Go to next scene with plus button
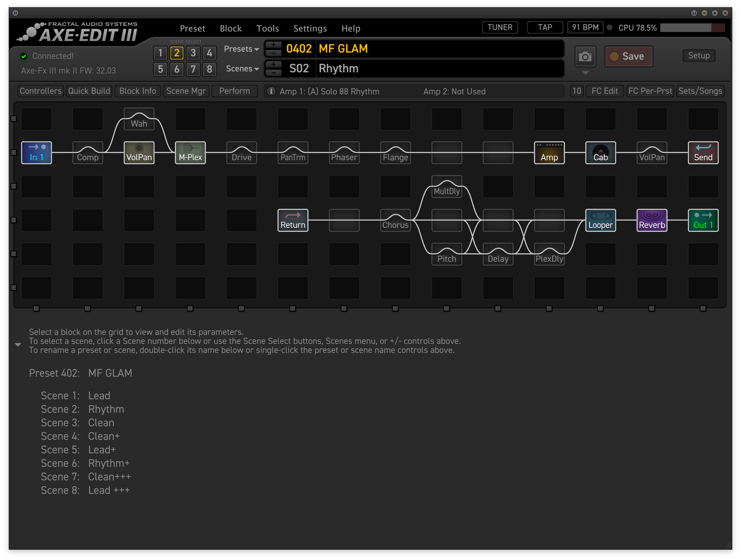Screen dimensions: 741x560 [274, 65]
